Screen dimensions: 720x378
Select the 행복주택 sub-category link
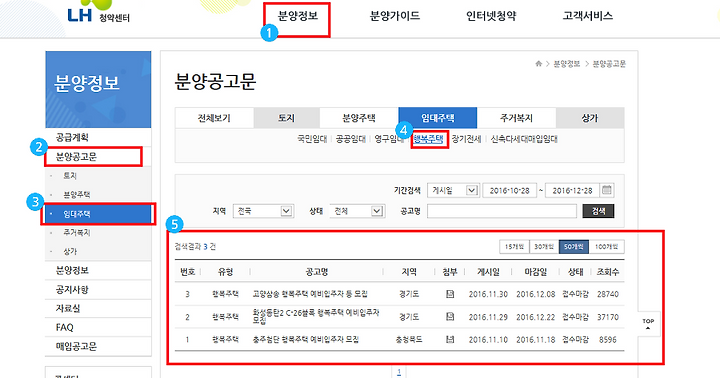coord(428,139)
